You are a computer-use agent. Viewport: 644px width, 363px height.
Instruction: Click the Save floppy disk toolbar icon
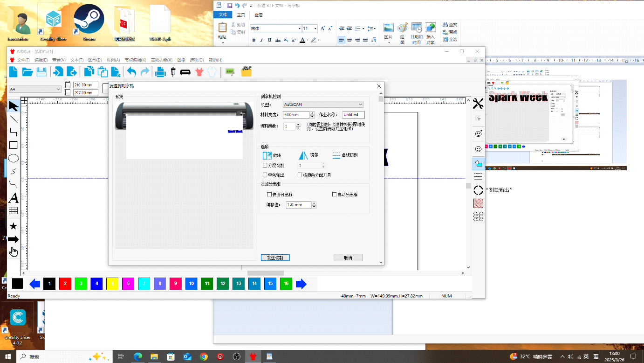[x=41, y=72]
